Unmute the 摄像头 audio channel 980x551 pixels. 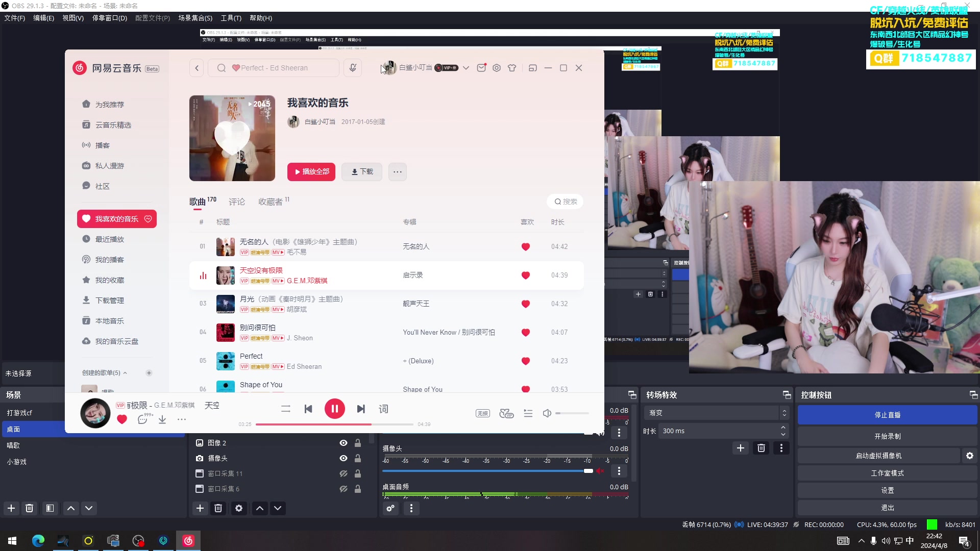tap(600, 471)
